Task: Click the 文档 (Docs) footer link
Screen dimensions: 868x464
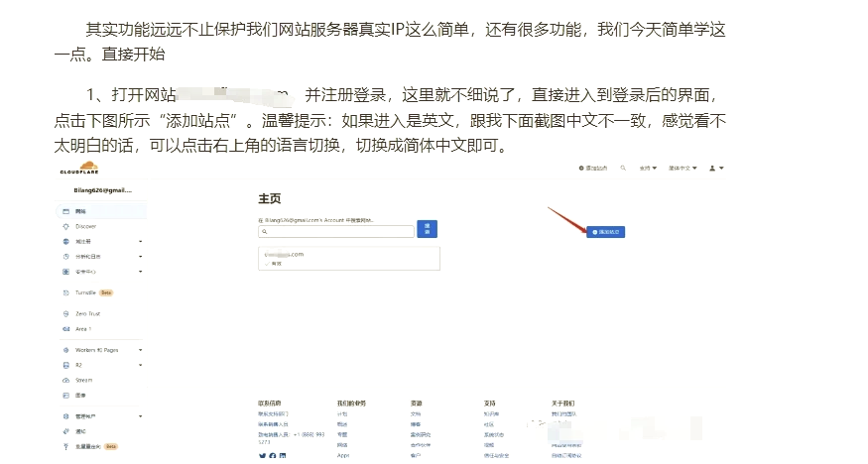Action: tap(416, 413)
